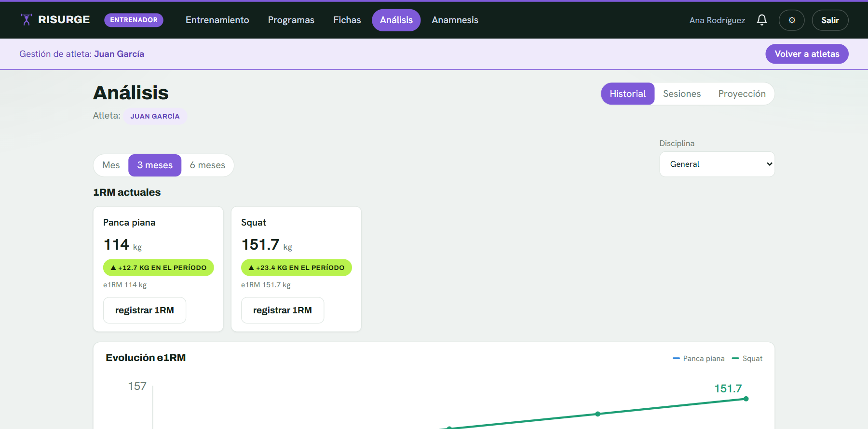Viewport: 868px width, 429px height.
Task: Register 1RM for Panca piana
Action: [145, 310]
